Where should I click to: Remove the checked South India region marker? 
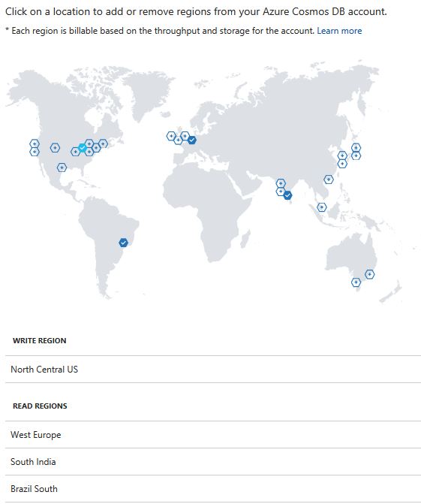(x=287, y=195)
